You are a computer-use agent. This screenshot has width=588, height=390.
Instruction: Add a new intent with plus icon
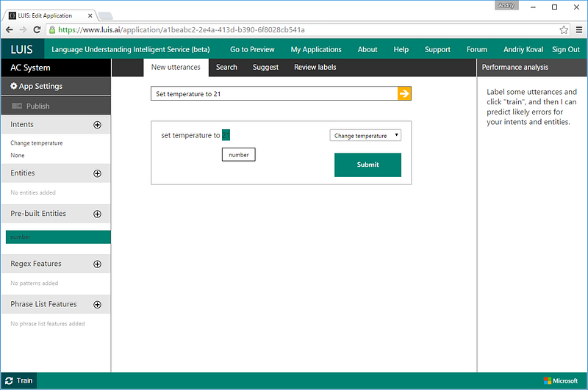(x=97, y=125)
